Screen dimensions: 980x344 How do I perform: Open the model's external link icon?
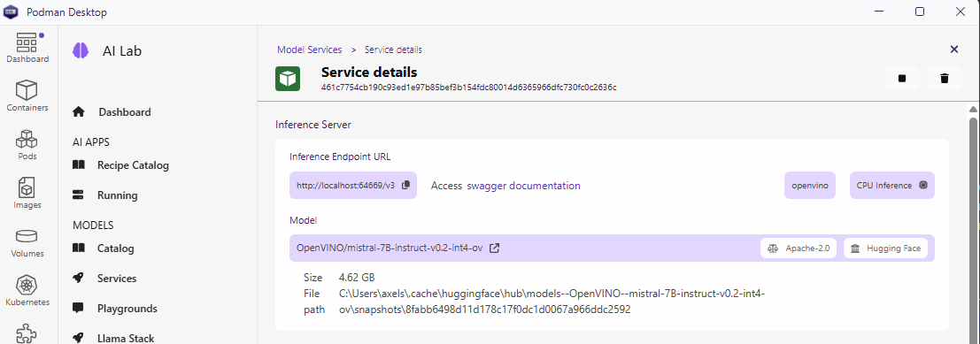pyautogui.click(x=494, y=248)
